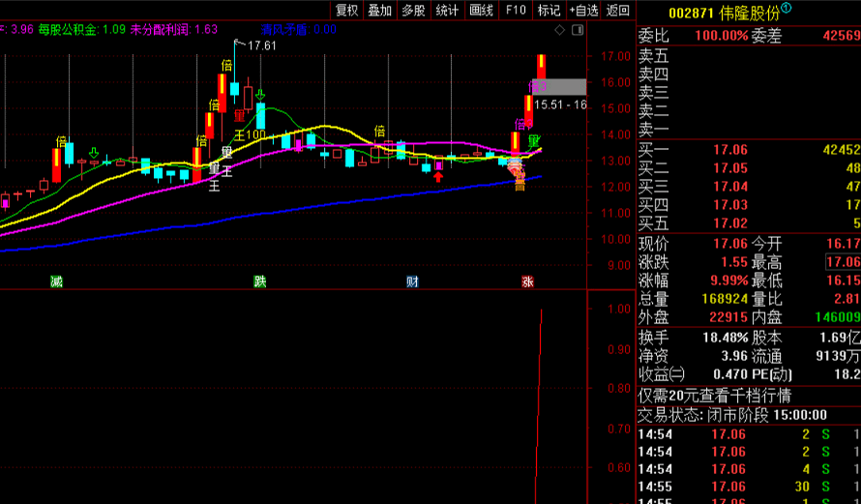Select the 卖一 order row

coord(749,131)
